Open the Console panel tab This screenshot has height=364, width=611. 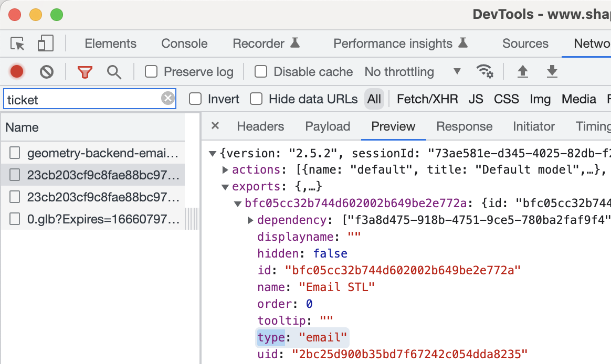pos(184,44)
